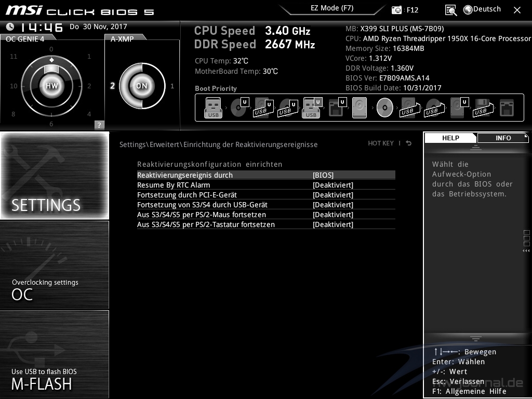
Task: Open the search magnifier icon in top bar
Action: click(451, 10)
